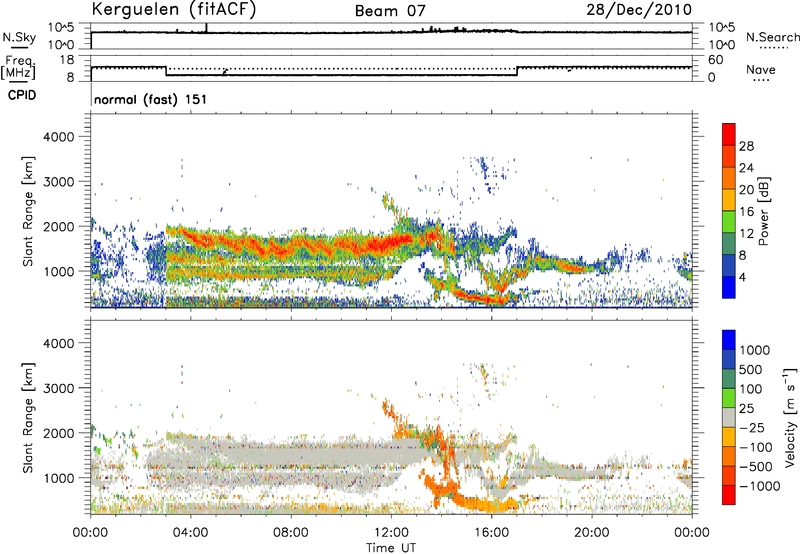The width and height of the screenshot is (800, 554).
Task: Click the red swatch on Power color bar
Action: pos(729,134)
